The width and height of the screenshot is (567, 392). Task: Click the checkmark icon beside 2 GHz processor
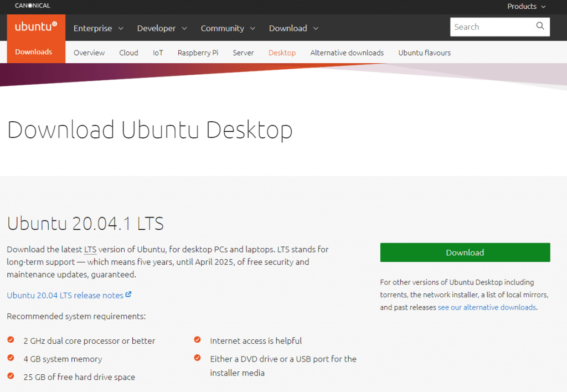[11, 340]
